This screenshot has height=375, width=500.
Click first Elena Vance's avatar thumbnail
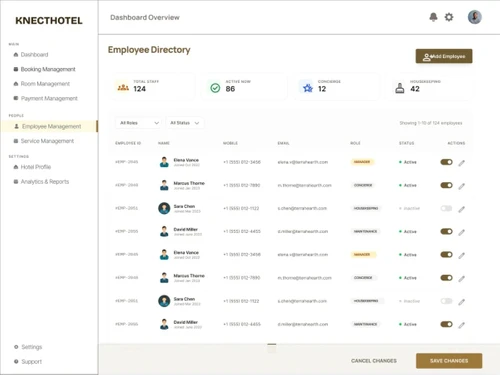tap(164, 162)
